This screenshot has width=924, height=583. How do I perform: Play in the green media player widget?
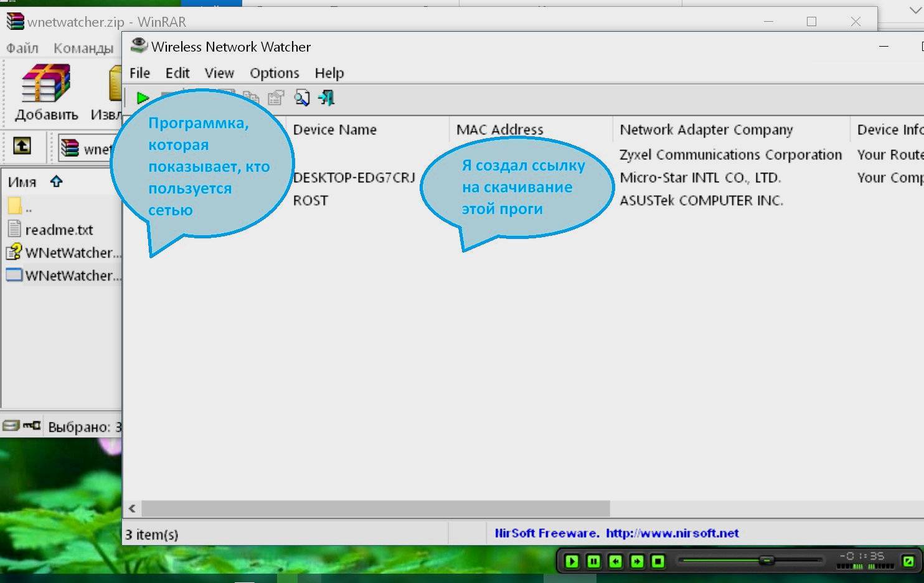572,561
